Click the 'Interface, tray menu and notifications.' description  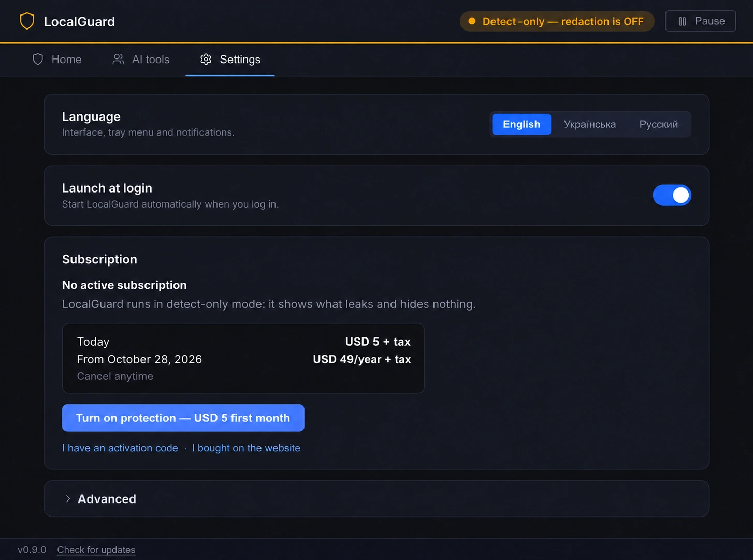coord(148,132)
